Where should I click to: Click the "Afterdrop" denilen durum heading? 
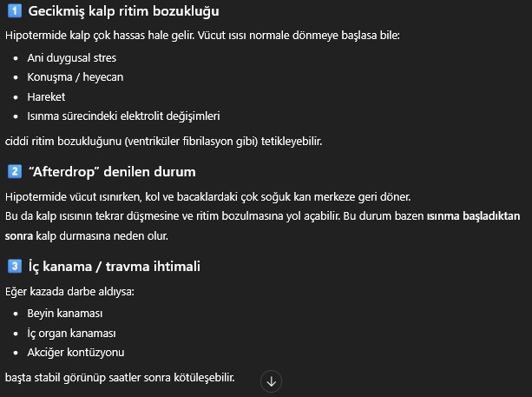(x=112, y=171)
